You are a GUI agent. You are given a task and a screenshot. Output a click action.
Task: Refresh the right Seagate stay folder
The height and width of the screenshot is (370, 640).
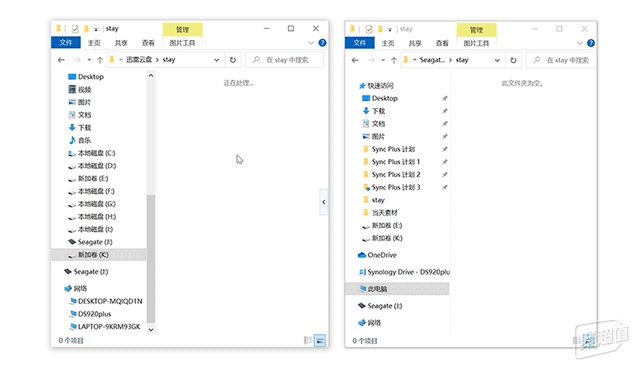(513, 60)
